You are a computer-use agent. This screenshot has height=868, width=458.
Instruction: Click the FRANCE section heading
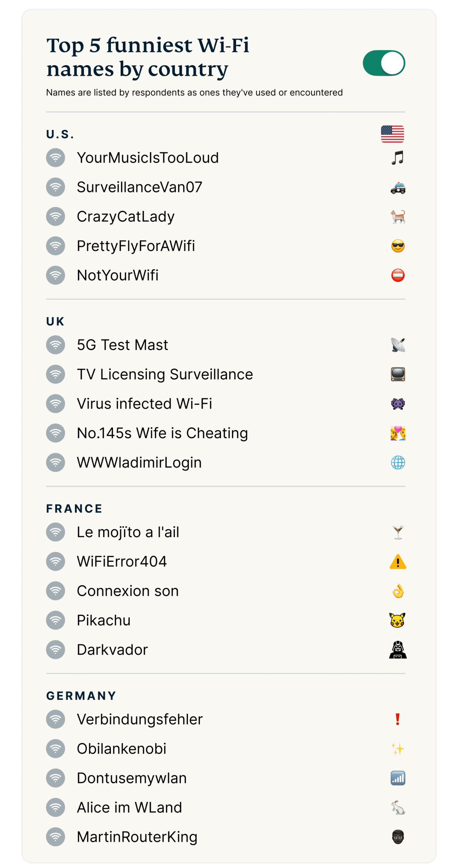click(74, 509)
